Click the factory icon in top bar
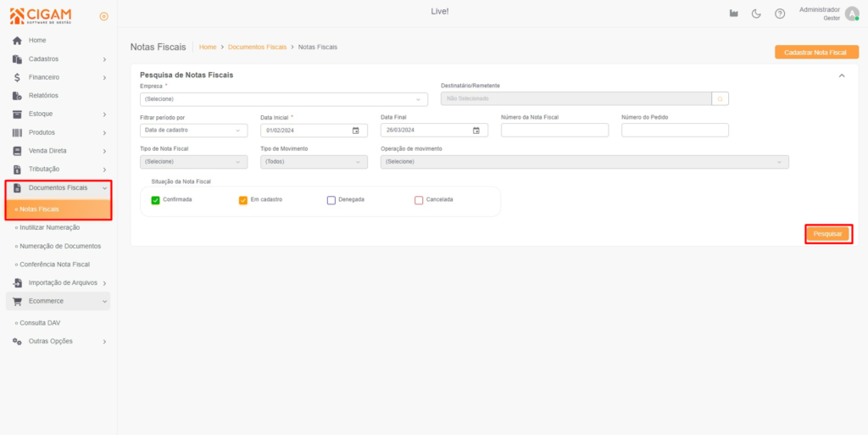 [733, 14]
